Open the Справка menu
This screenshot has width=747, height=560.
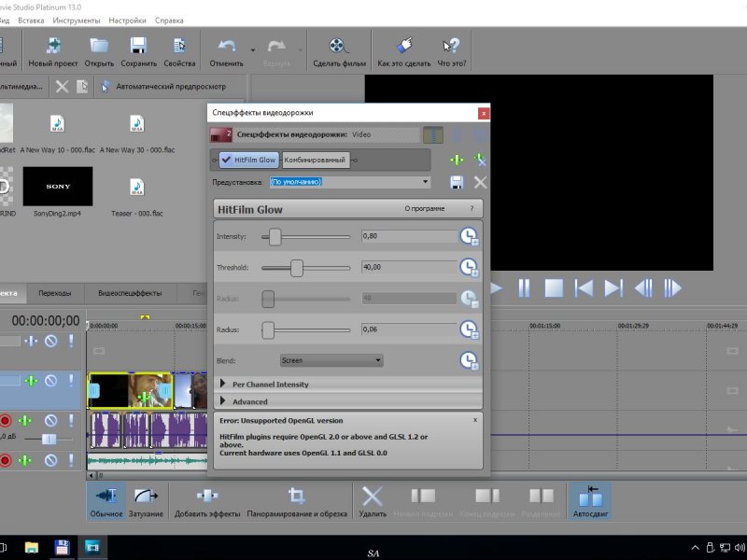coord(169,21)
